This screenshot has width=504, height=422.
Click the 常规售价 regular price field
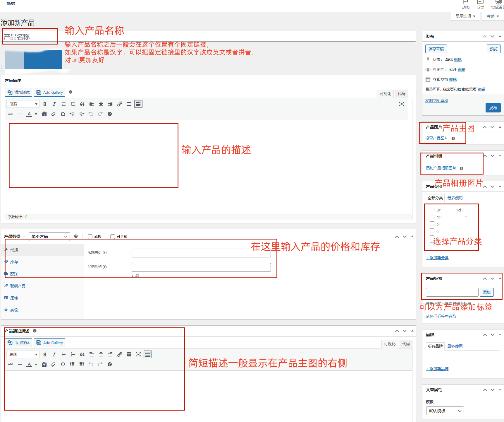201,253
